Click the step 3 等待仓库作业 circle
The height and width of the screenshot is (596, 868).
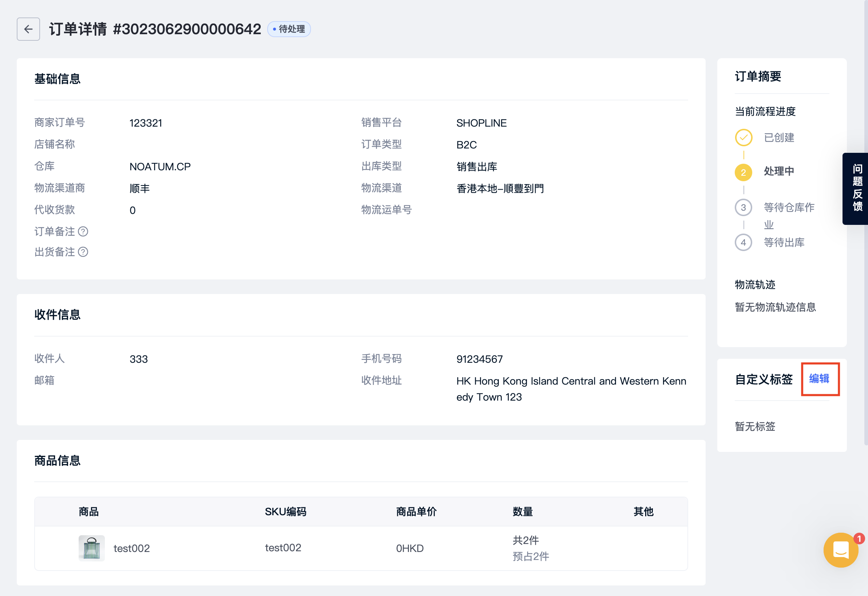point(743,207)
